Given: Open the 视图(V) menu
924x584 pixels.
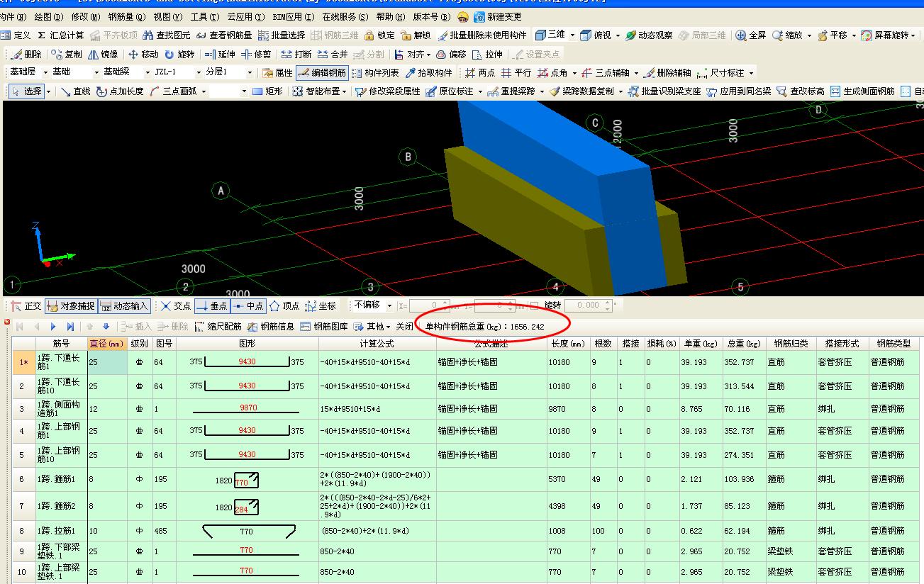Looking at the screenshot, I should point(168,16).
